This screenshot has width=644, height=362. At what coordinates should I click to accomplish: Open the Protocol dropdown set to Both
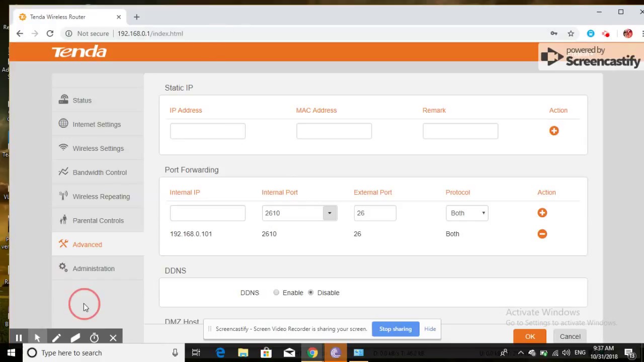467,213
